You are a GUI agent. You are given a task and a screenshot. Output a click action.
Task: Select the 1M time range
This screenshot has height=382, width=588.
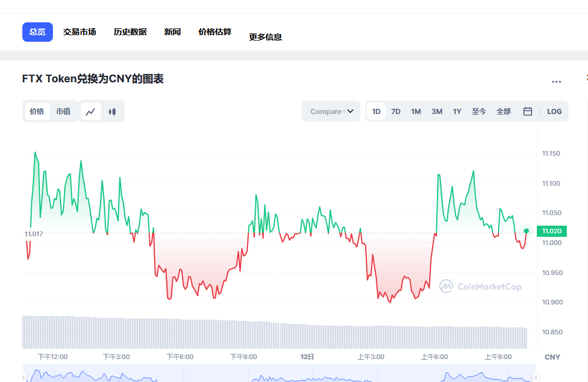point(416,111)
